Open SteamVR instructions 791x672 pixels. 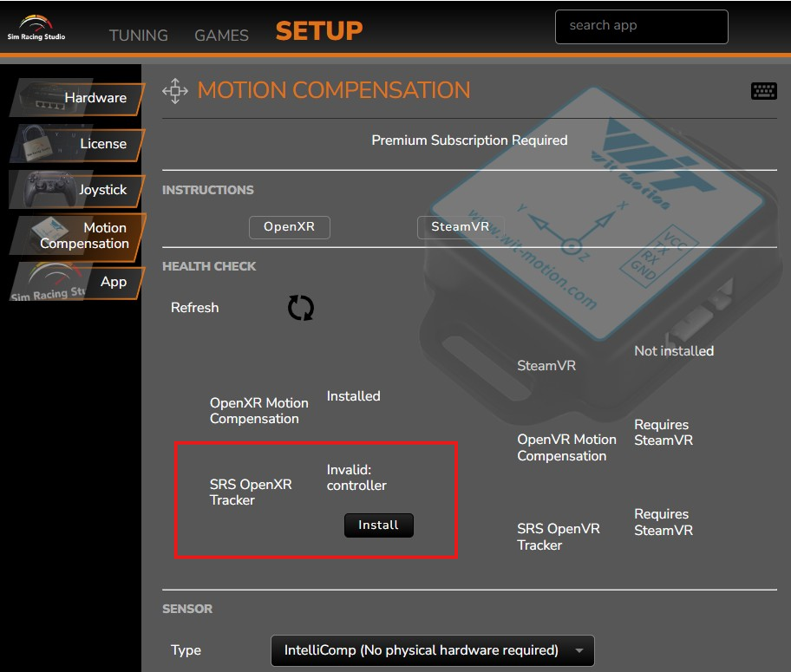[460, 227]
